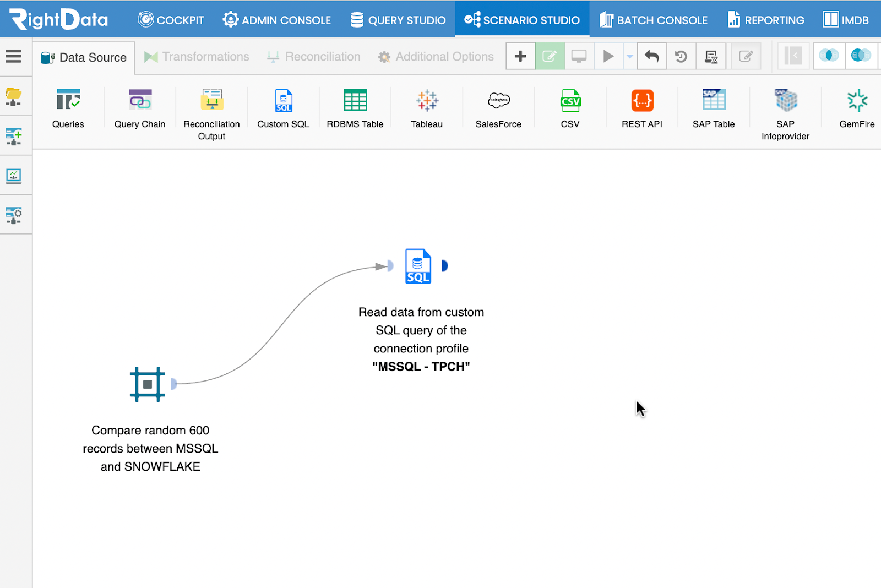The image size is (881, 588).
Task: Add an RDBMS Table data source
Action: tap(355, 108)
